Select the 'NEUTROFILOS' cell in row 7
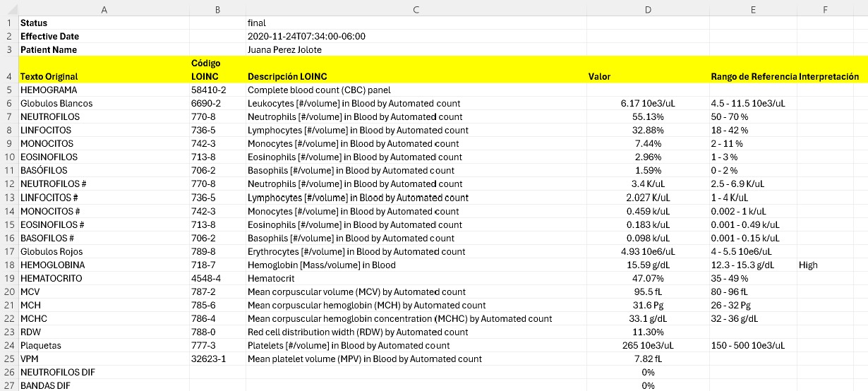Image resolution: width=868 pixels, height=391 pixels. pos(104,117)
